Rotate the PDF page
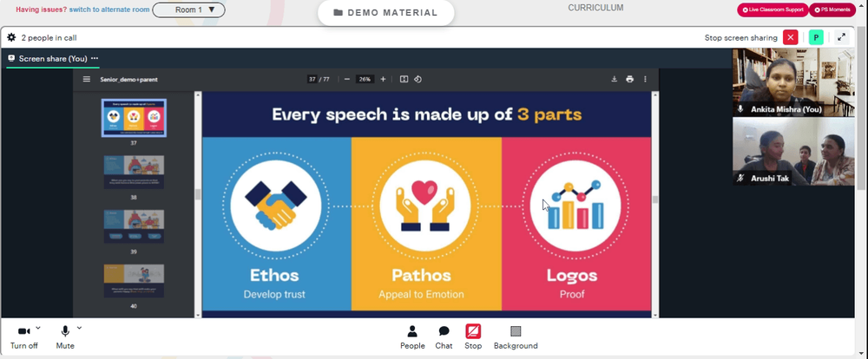Viewport: 868px width, 359px height. pyautogui.click(x=418, y=79)
